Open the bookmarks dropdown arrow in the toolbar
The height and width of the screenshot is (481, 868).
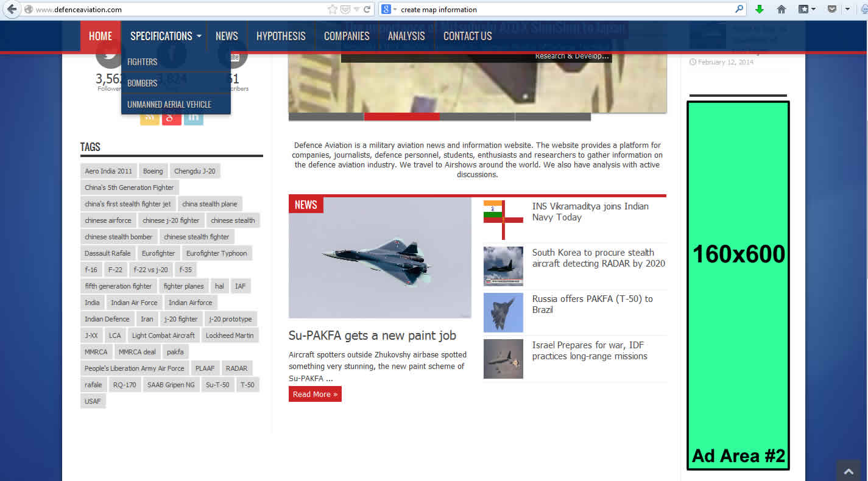pyautogui.click(x=813, y=9)
